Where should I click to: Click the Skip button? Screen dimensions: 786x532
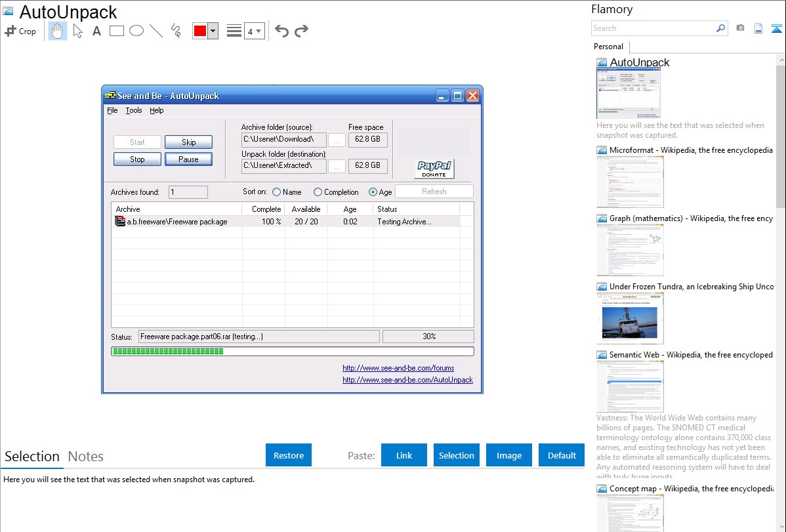(188, 142)
